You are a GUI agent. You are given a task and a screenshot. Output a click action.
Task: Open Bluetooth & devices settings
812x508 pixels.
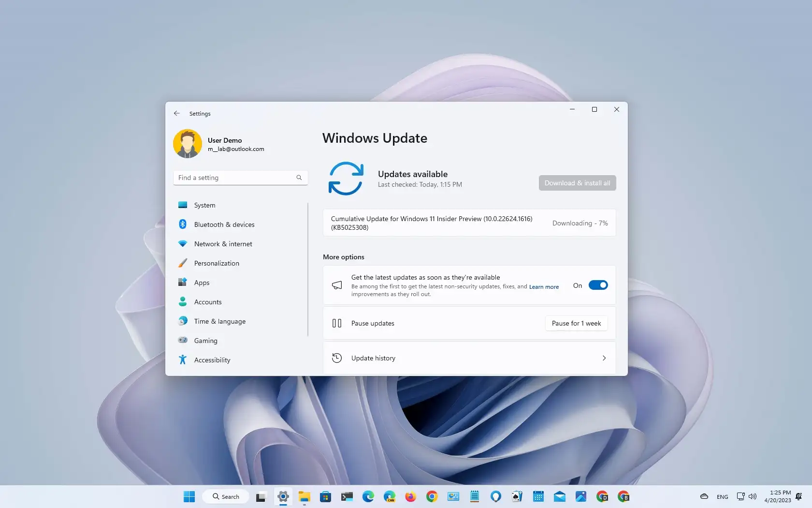[x=183, y=224]
